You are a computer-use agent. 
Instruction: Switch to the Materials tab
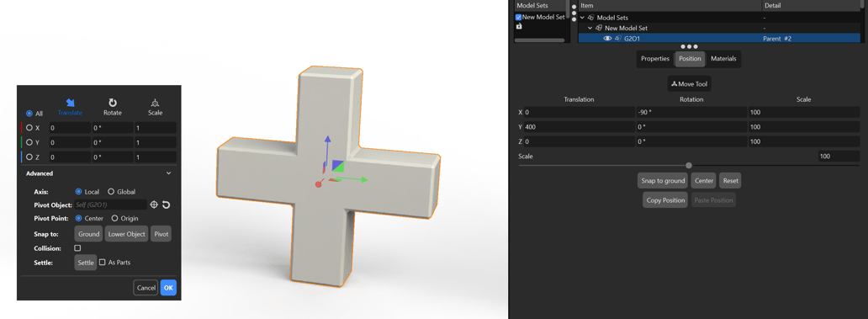pos(723,59)
